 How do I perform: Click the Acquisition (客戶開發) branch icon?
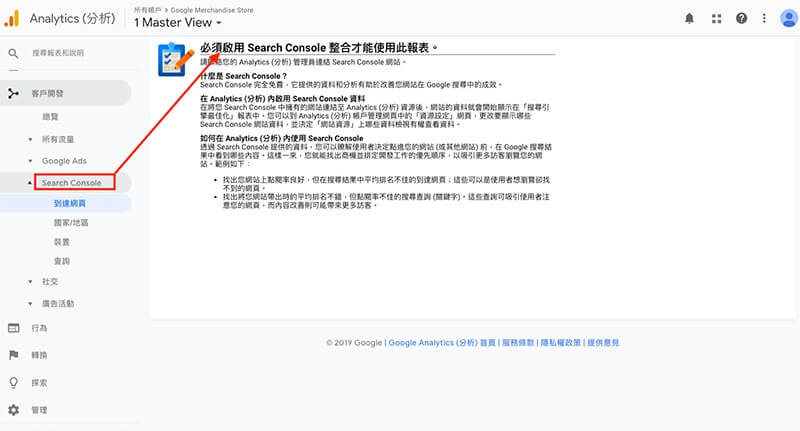point(13,93)
